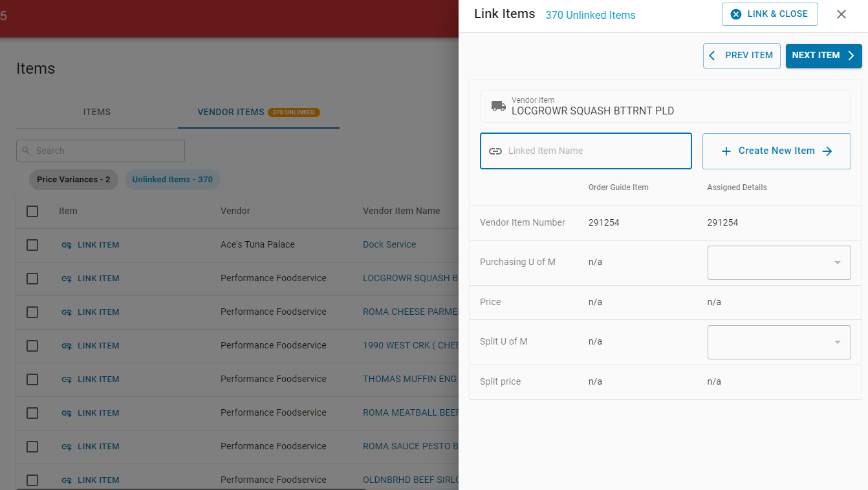The image size is (868, 490).
Task: Select the Price Variances - 2 filter chip
Action: (x=74, y=180)
